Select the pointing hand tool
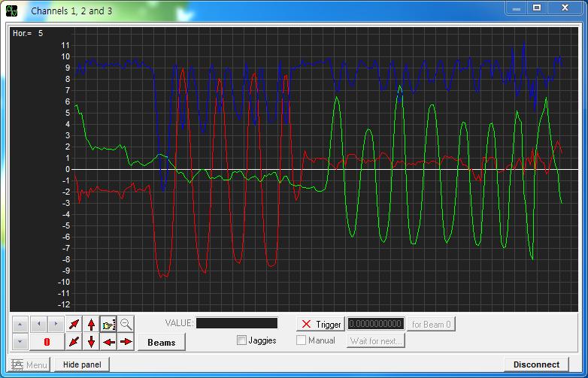 109,325
